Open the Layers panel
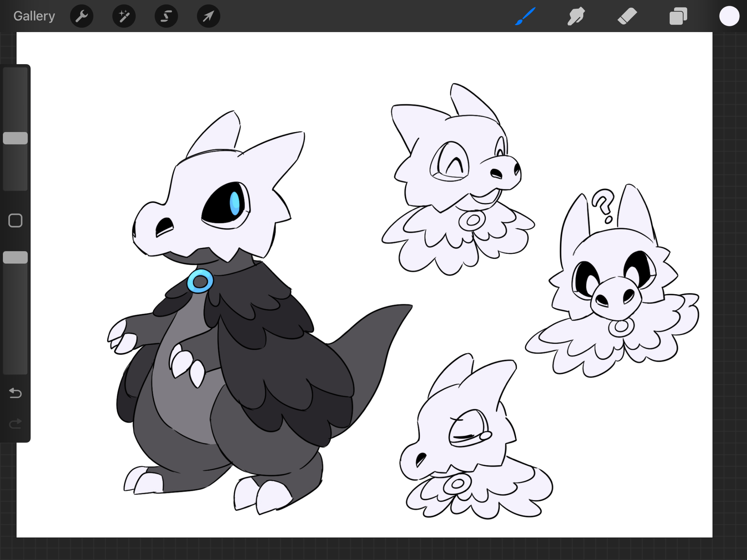Image resolution: width=747 pixels, height=560 pixels. click(678, 16)
